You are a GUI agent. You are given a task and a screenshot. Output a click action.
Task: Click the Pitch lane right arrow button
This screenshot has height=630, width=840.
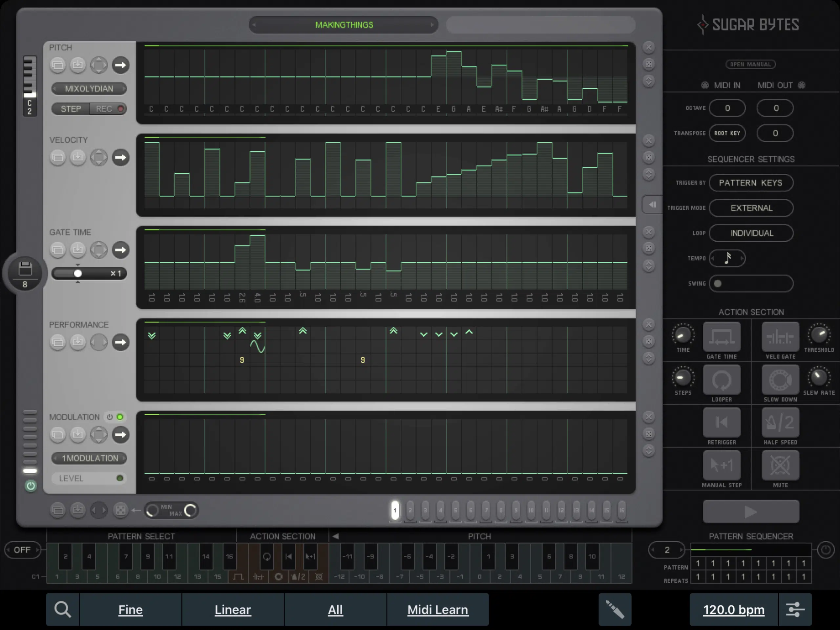(x=120, y=65)
